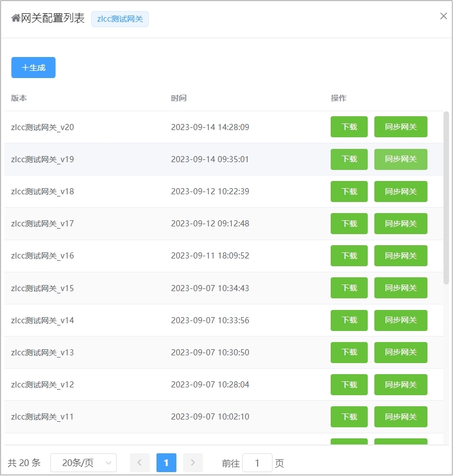Go to previous page arrow
Viewport: 454px width, 476px height.
[x=139, y=463]
